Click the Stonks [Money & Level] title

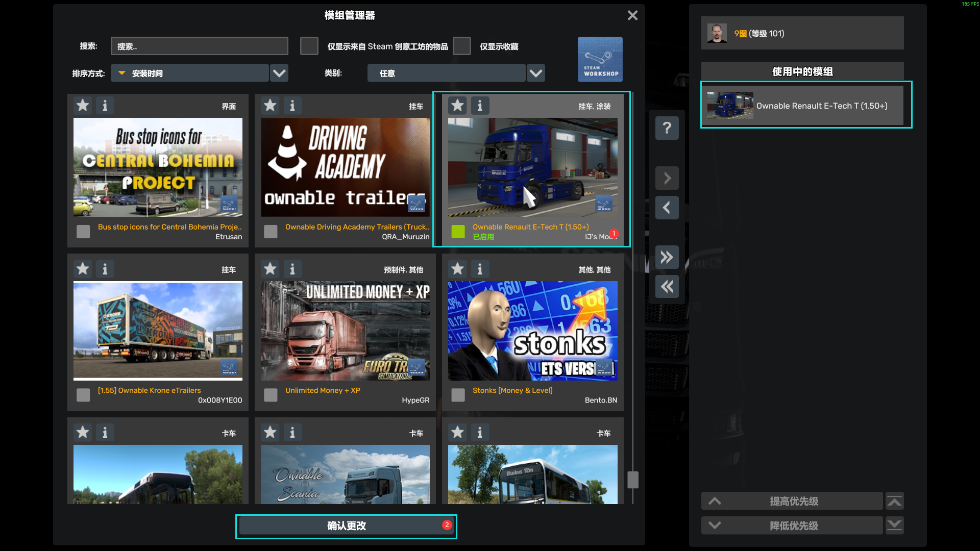(x=512, y=390)
